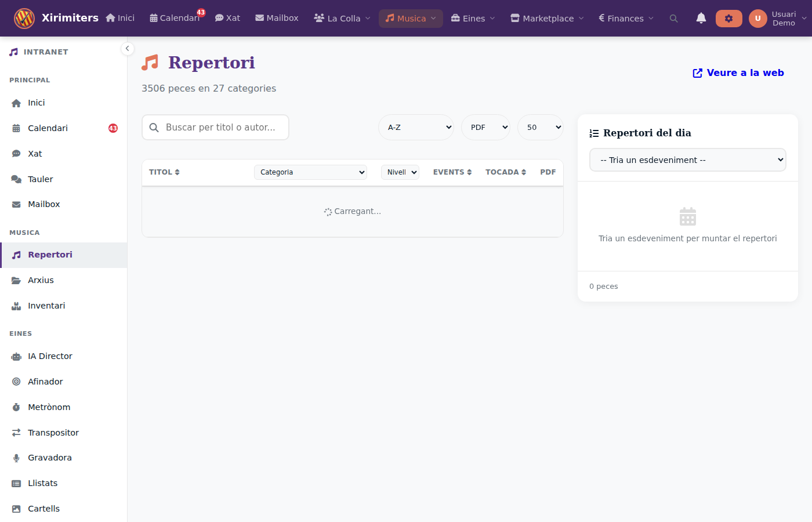Open the search magnifier in top bar
Image resolution: width=812 pixels, height=522 pixels.
[673, 19]
